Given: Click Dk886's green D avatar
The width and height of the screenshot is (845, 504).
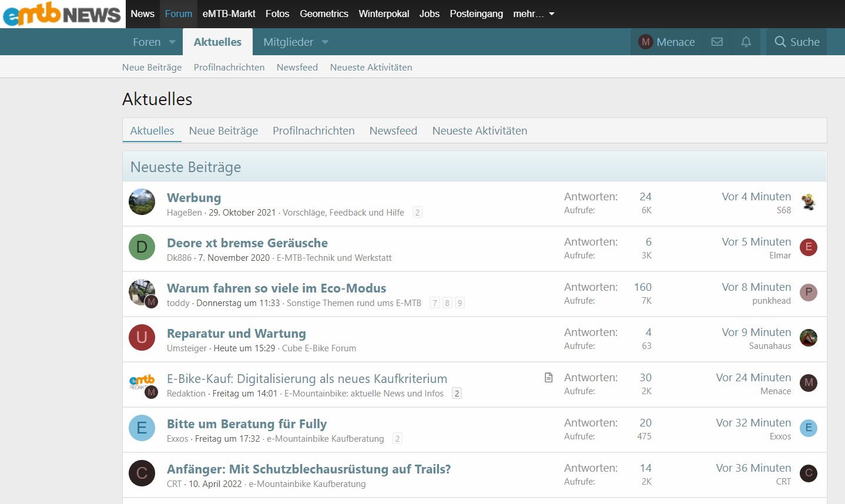Looking at the screenshot, I should tap(142, 247).
